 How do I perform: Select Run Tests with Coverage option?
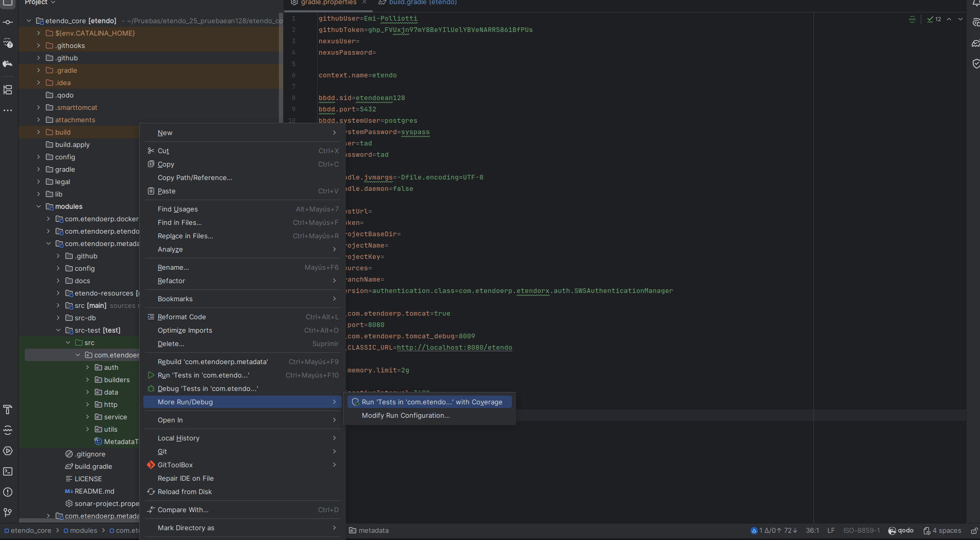(x=431, y=402)
